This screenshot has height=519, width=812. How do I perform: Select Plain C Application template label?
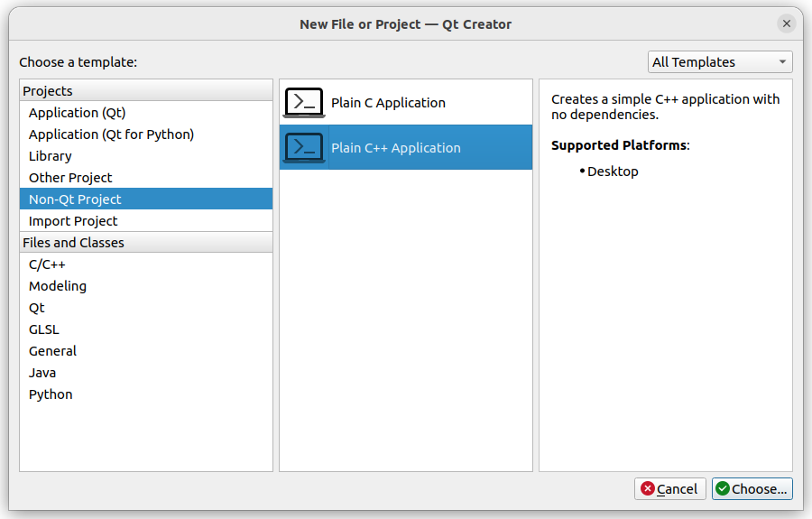click(x=388, y=103)
